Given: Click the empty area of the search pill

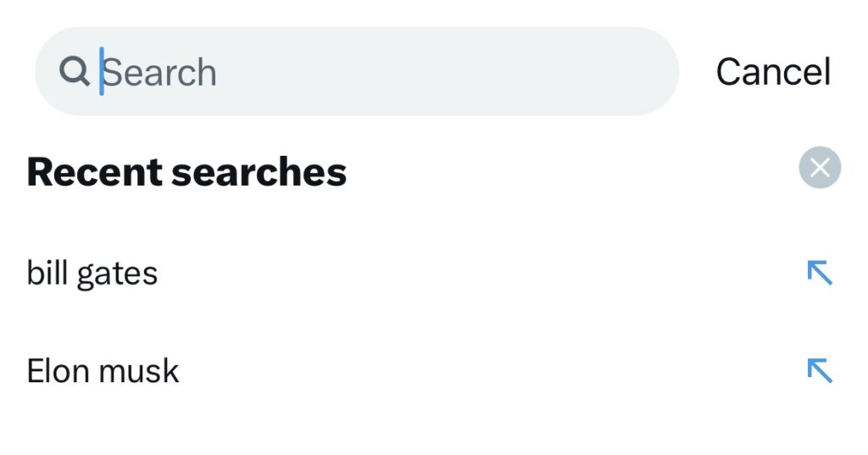Looking at the screenshot, I should [x=442, y=71].
